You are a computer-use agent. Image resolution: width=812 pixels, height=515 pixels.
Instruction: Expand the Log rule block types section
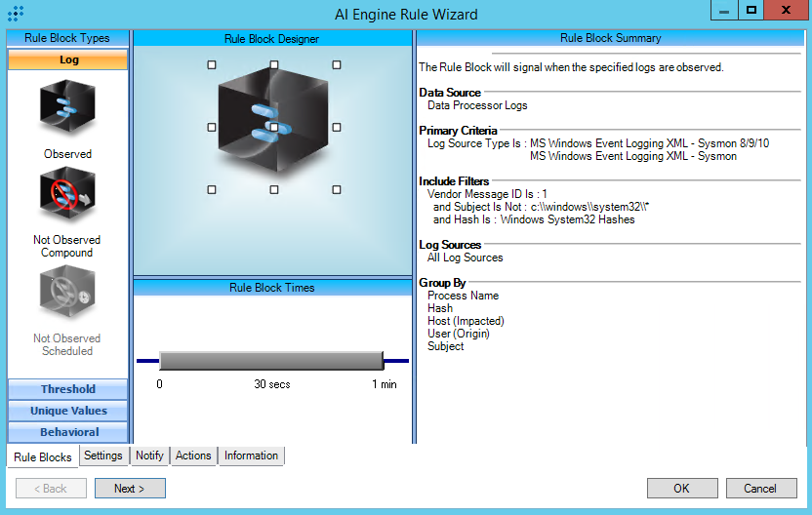[67, 59]
